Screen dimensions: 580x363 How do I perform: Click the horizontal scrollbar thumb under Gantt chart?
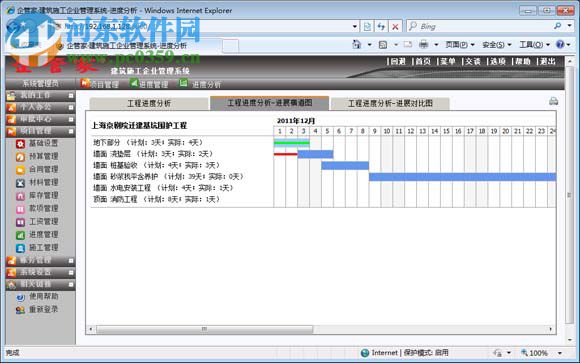click(205, 329)
